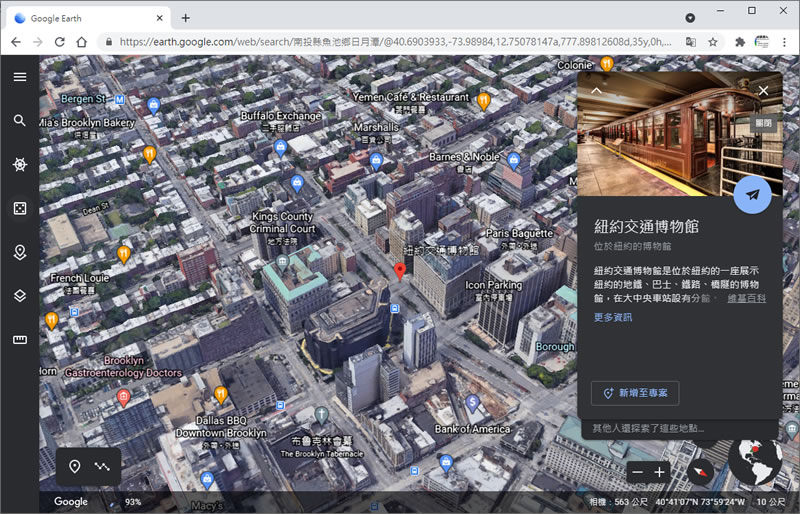Open Projects using the pin icon
The width and height of the screenshot is (800, 514).
[19, 252]
